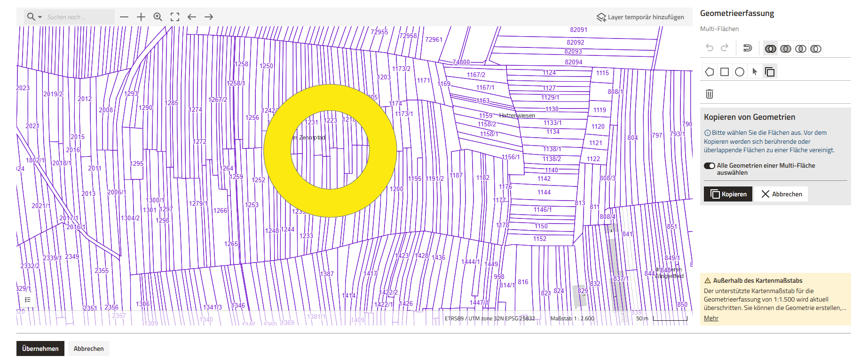Click the fullscreen extent icon
868x364 pixels.
tap(175, 17)
